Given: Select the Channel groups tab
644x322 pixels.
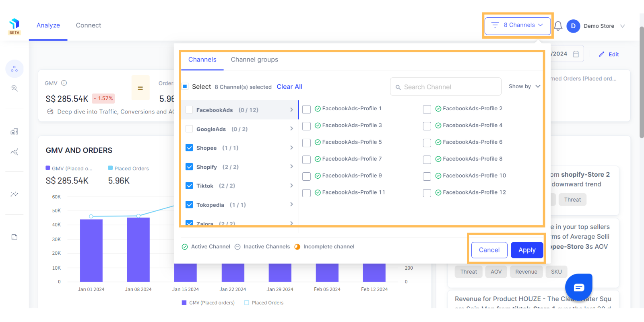Looking at the screenshot, I should click(254, 60).
